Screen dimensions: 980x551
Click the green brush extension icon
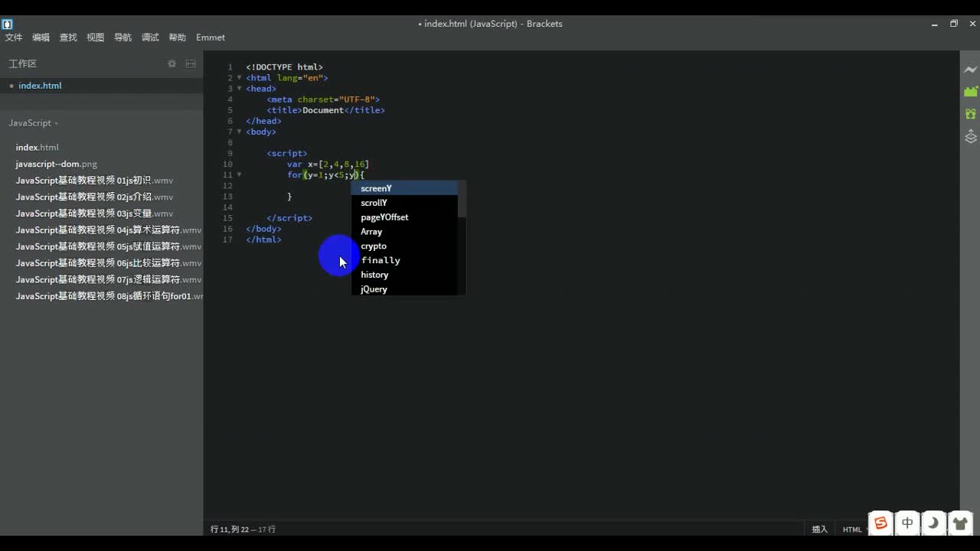971,91
